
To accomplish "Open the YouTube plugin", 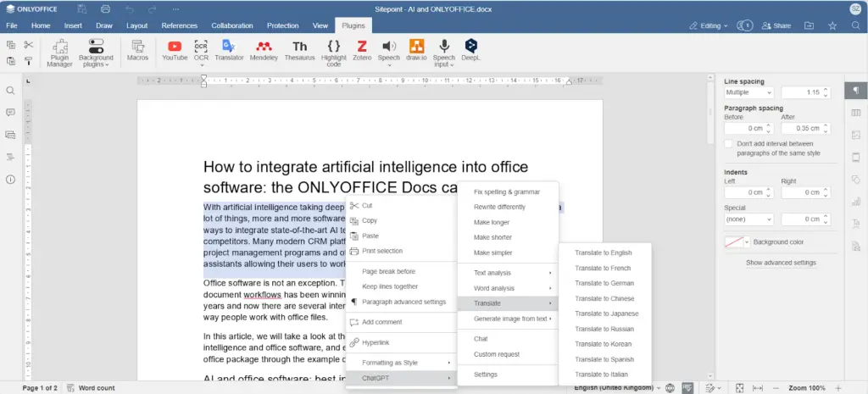I will [x=175, y=49].
